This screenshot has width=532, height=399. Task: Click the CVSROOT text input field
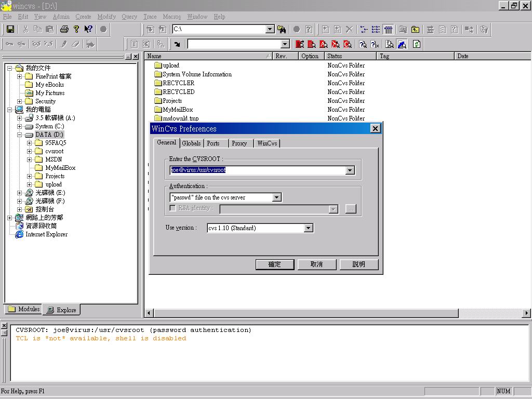pos(258,170)
